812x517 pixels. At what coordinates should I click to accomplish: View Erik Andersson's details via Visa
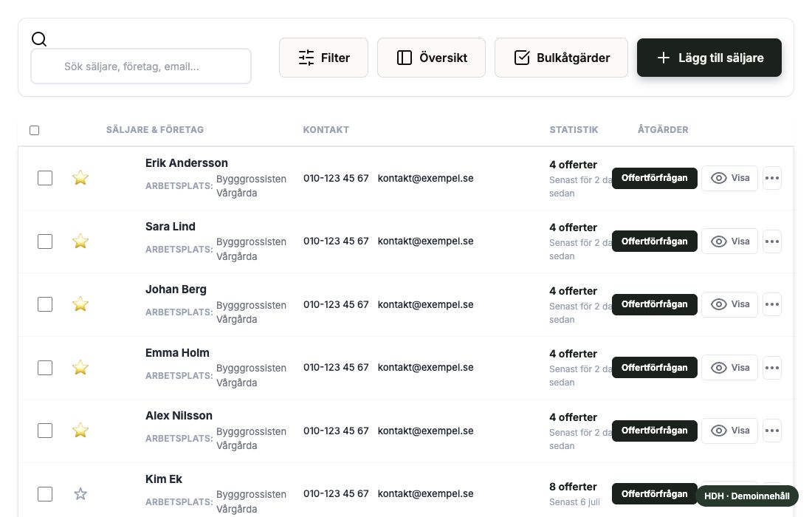[729, 178]
